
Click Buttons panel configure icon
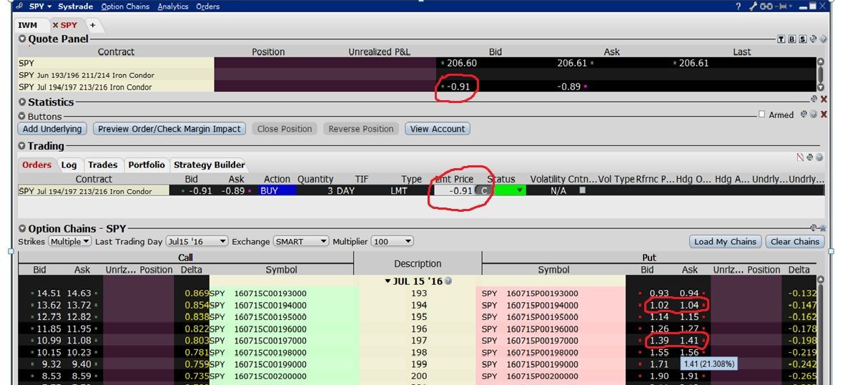tap(804, 114)
